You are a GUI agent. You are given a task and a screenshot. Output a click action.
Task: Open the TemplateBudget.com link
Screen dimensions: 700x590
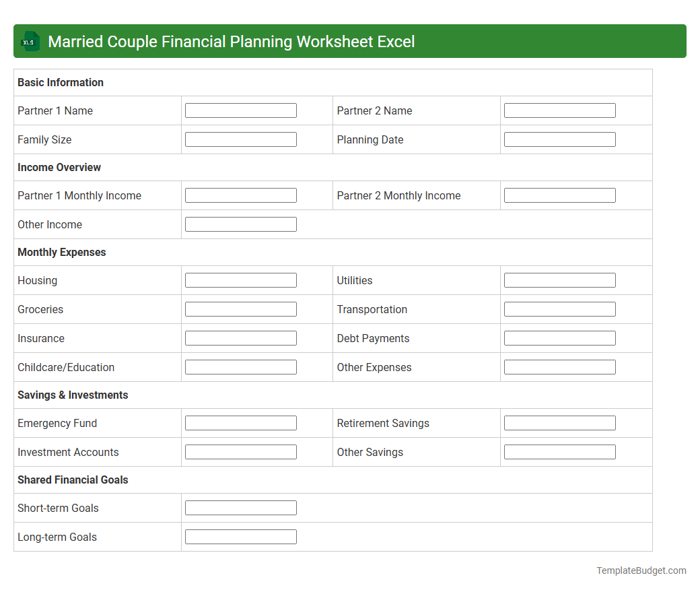click(x=641, y=570)
